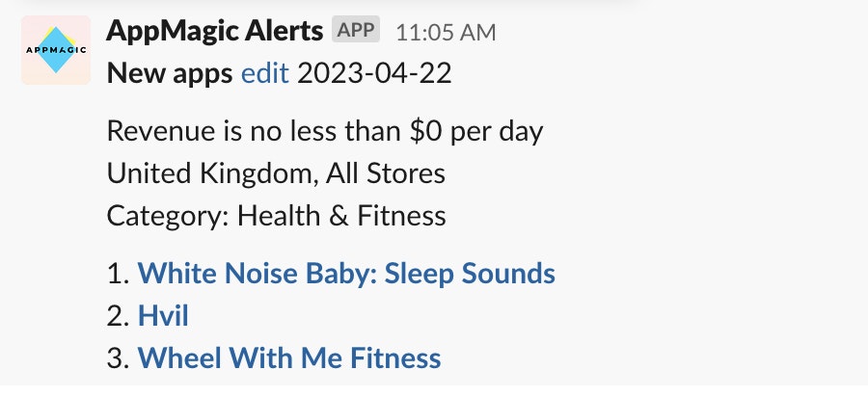Click the Category: label
868x397 pixels.
click(168, 216)
